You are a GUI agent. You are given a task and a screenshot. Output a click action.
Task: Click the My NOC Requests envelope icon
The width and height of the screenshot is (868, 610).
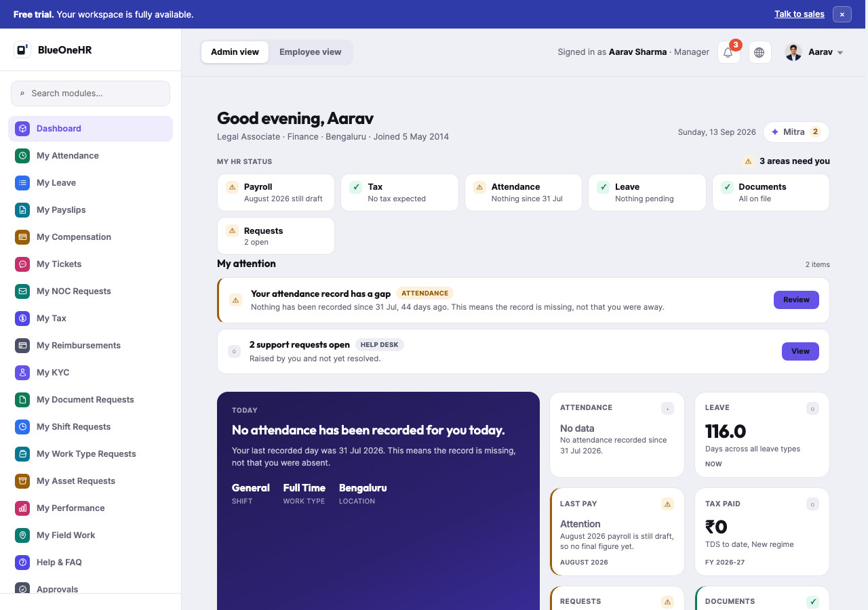(x=22, y=291)
